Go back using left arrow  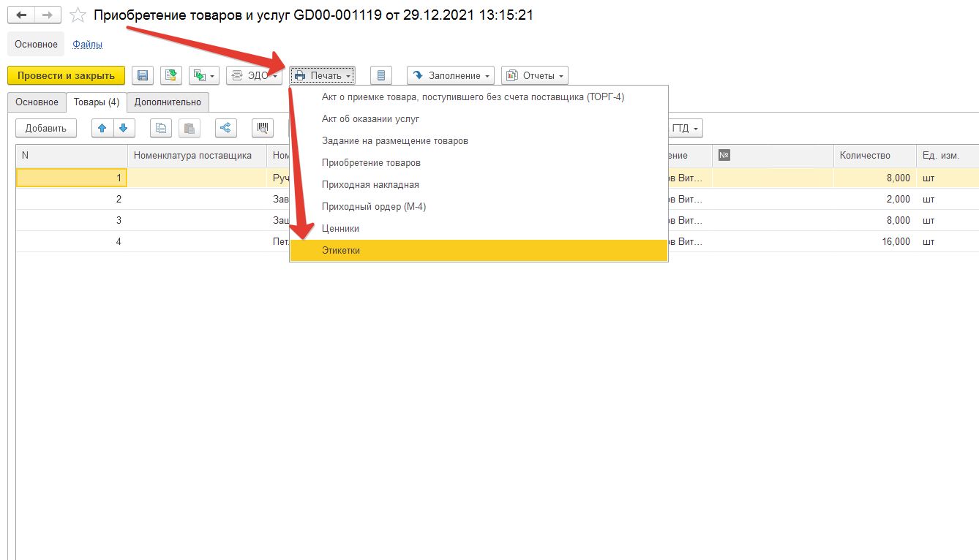[21, 15]
